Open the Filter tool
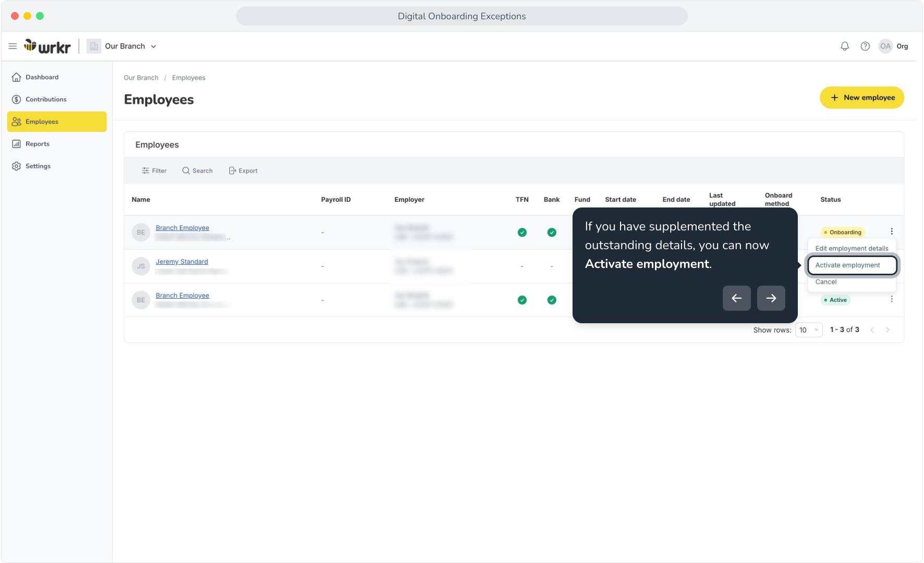Screen dimensions: 924x563 [x=154, y=171]
